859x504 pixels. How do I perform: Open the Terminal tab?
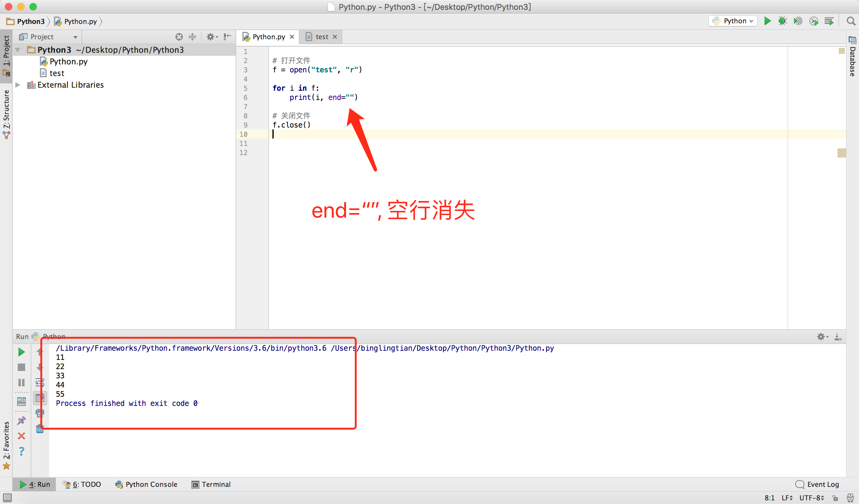211,484
